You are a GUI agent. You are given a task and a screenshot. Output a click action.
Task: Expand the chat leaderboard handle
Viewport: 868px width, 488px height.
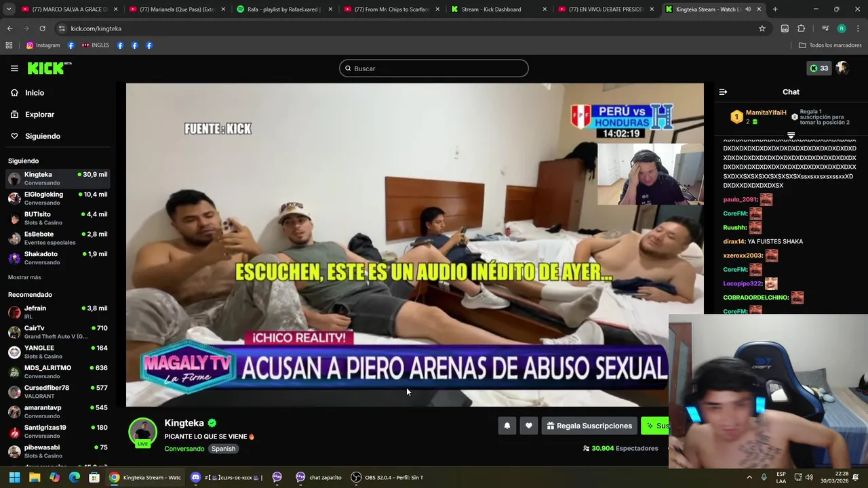click(x=791, y=136)
